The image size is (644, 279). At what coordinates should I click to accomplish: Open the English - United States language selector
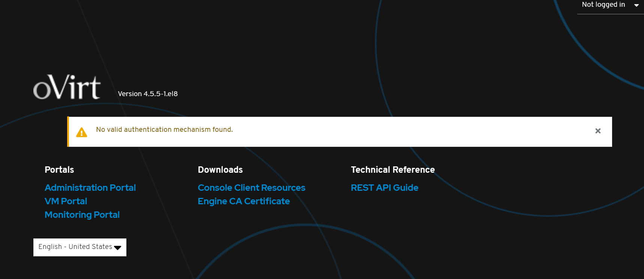(75, 247)
